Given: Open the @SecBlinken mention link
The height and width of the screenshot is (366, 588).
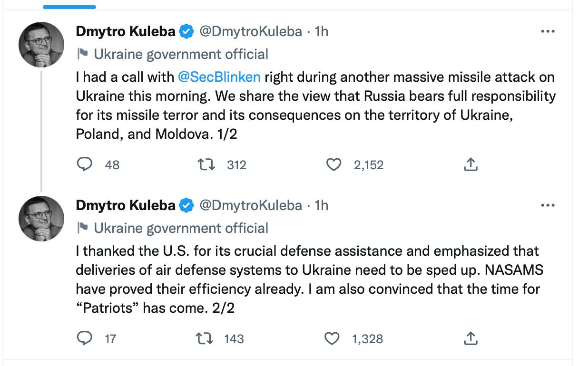Looking at the screenshot, I should (x=219, y=77).
